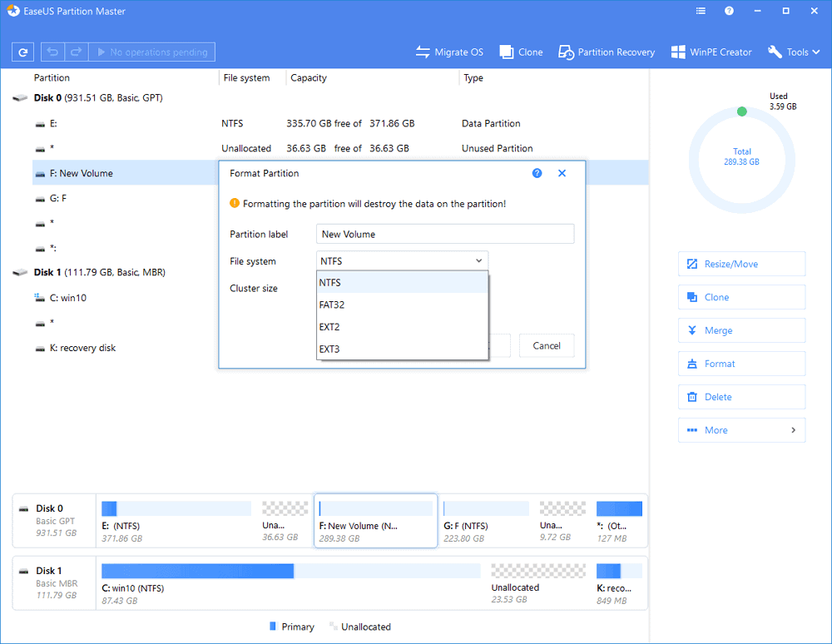Screen dimensions: 832x644
Task: Select Resize/Move in the right panel
Action: coord(741,264)
